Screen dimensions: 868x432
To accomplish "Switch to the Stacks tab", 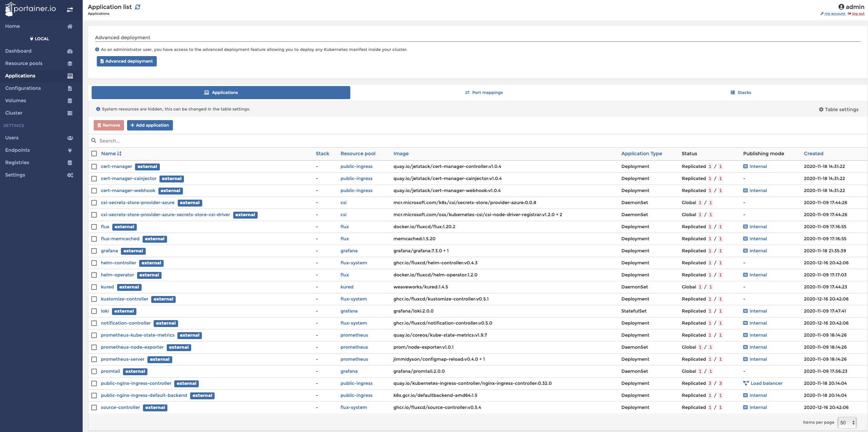I will click(741, 93).
